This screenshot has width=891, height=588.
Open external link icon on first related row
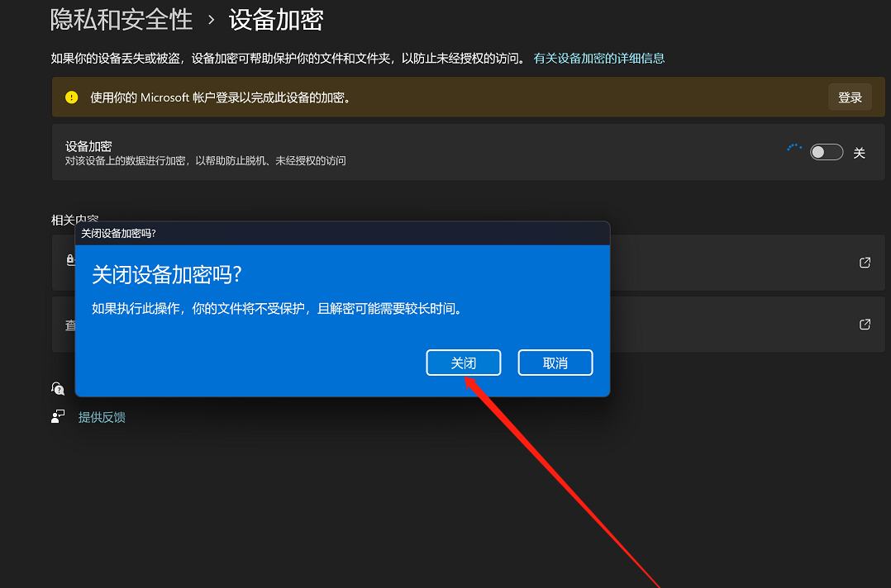click(865, 263)
